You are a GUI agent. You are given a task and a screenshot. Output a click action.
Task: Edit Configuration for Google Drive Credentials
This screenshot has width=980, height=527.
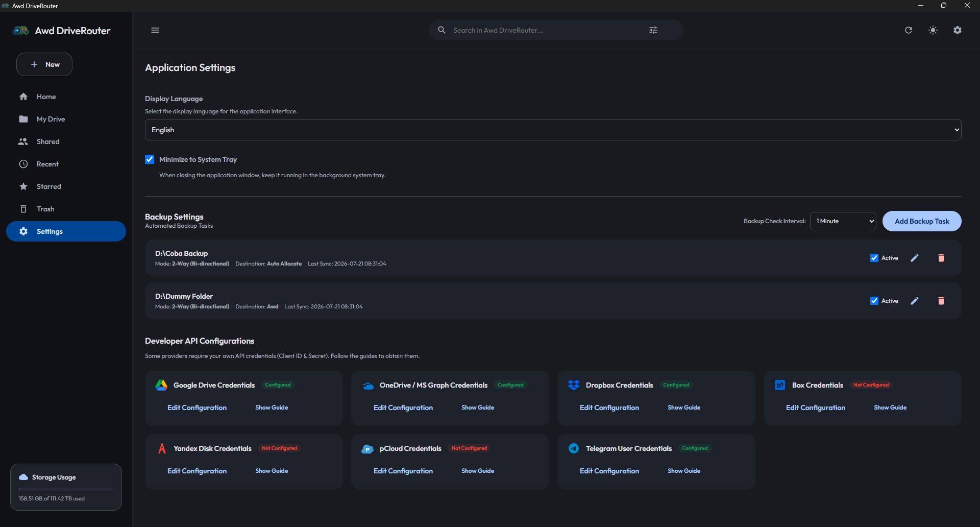(197, 408)
